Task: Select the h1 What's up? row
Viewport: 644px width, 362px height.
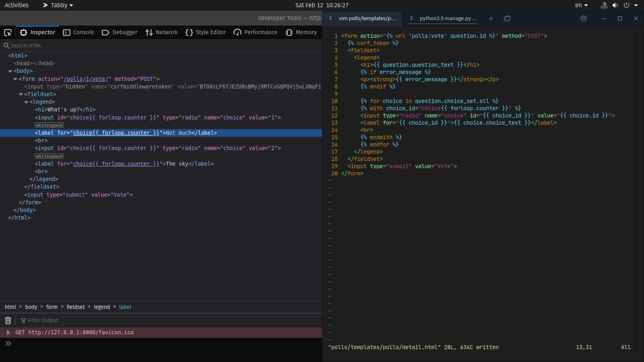Action: click(161, 109)
